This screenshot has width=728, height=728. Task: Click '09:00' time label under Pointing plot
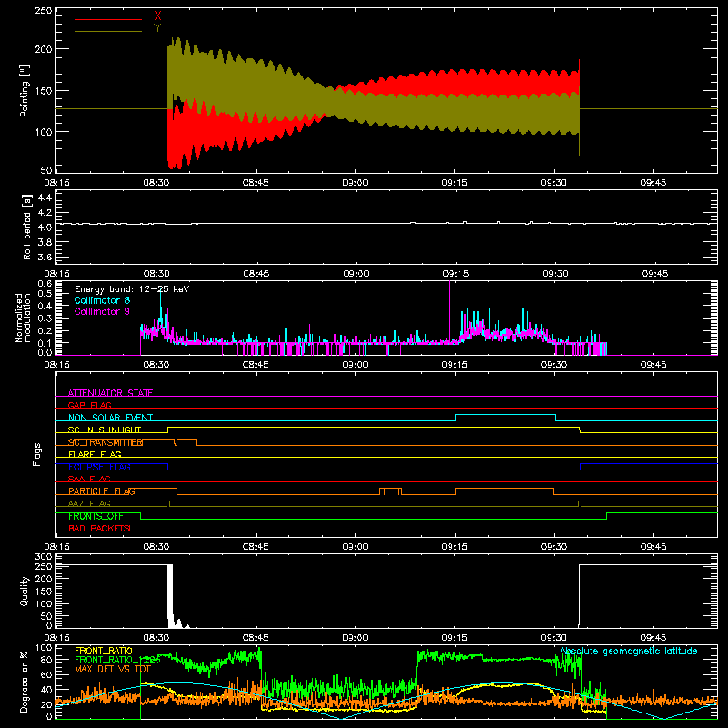[355, 183]
